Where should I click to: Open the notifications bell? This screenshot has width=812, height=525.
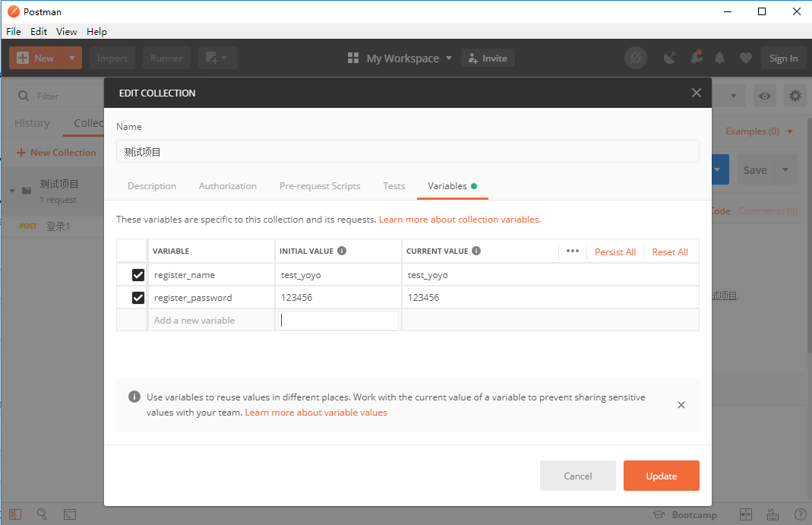pos(720,59)
